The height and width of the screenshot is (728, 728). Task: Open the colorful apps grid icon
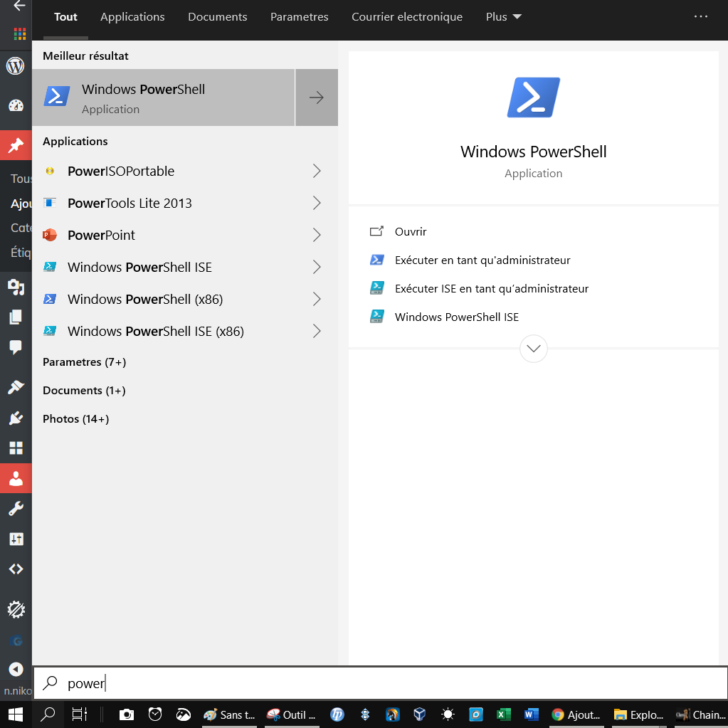coord(19,34)
